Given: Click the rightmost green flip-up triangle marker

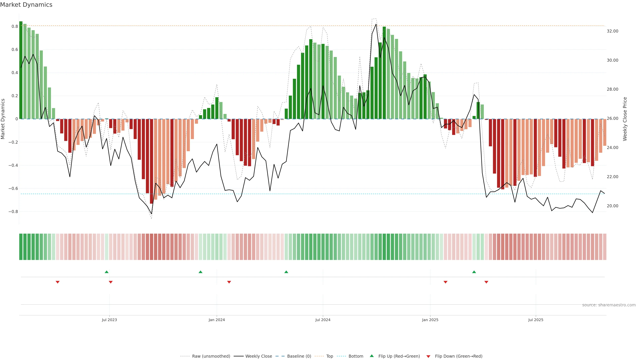Looking at the screenshot, I should [474, 272].
